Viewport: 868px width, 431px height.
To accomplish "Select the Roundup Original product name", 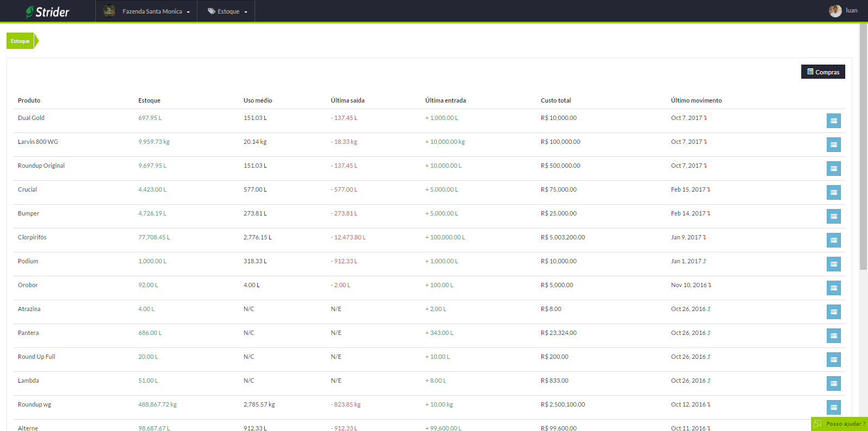I will [x=41, y=166].
